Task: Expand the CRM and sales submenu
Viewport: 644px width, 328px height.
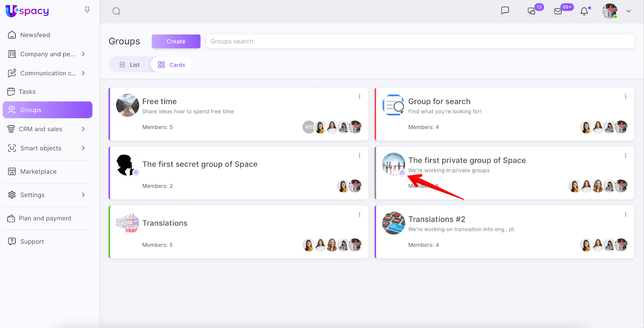Action: [83, 129]
